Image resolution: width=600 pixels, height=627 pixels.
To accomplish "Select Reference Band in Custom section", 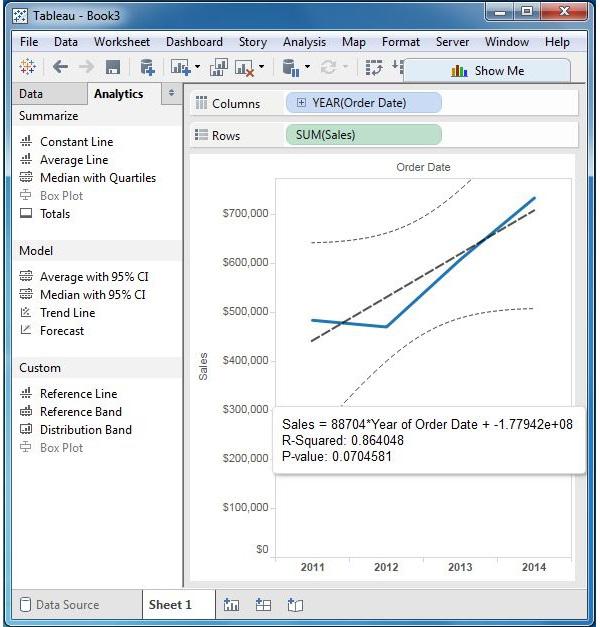I will (81, 411).
